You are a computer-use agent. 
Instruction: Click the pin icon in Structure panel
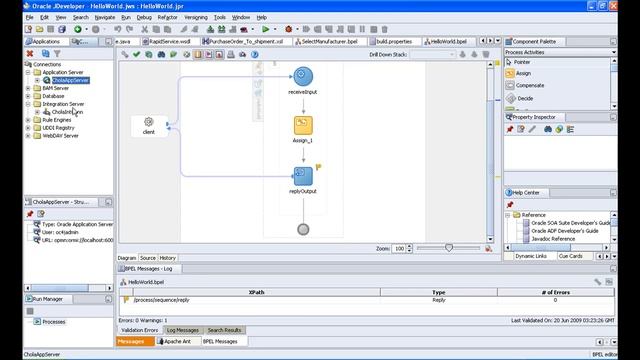click(x=30, y=213)
